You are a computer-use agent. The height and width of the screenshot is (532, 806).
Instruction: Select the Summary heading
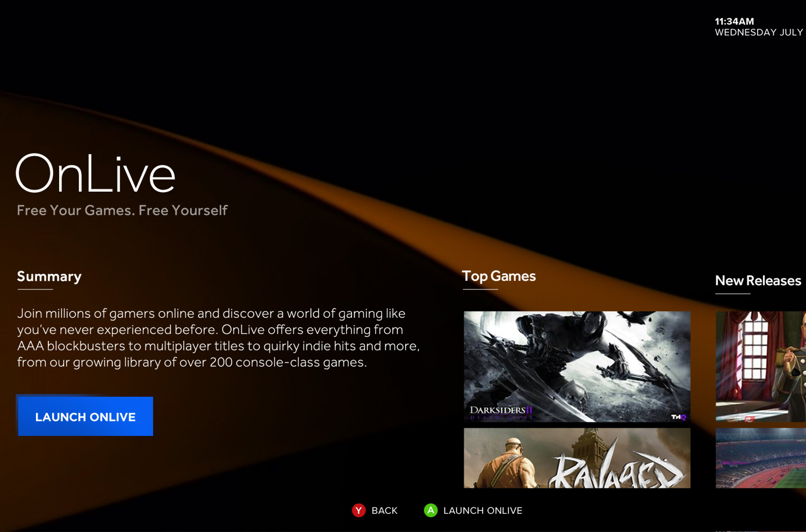coord(49,276)
